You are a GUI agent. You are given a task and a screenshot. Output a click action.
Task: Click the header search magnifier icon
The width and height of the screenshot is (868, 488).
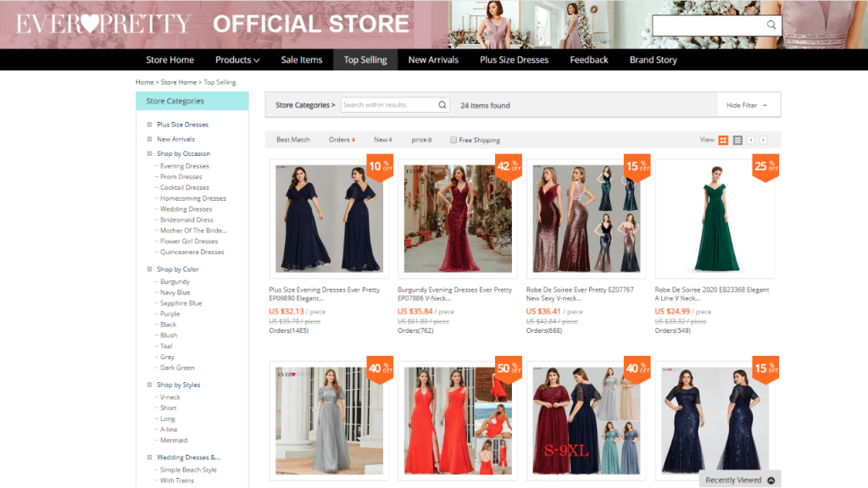771,25
